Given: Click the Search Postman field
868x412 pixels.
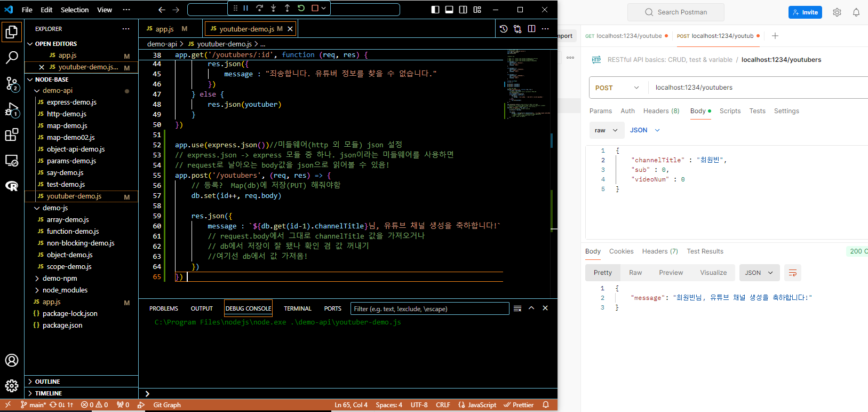Looking at the screenshot, I should pos(676,12).
